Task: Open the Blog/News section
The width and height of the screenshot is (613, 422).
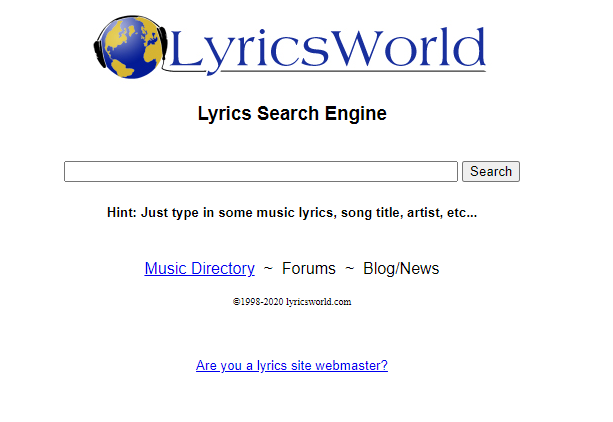Action: click(401, 268)
